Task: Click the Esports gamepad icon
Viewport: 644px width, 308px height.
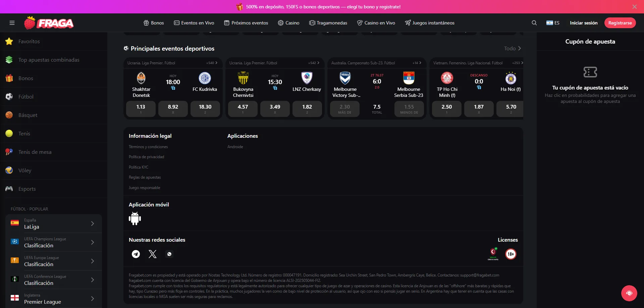Action: coord(9,189)
